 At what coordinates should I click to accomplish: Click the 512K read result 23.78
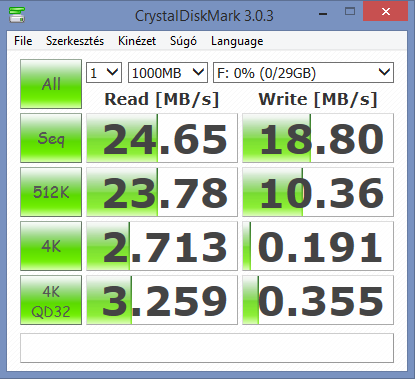tap(162, 192)
